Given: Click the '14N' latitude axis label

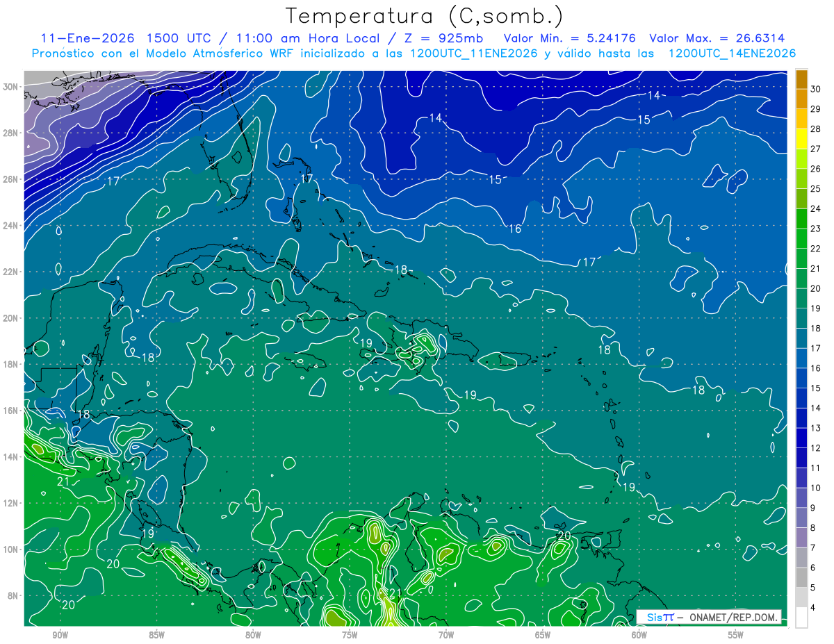Looking at the screenshot, I should [x=10, y=456].
